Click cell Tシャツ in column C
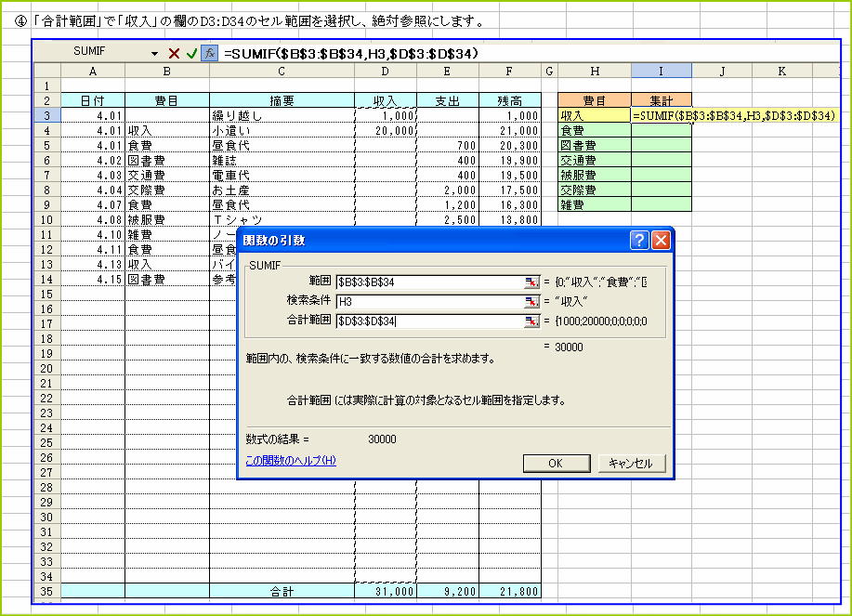852x616 pixels. (x=282, y=219)
